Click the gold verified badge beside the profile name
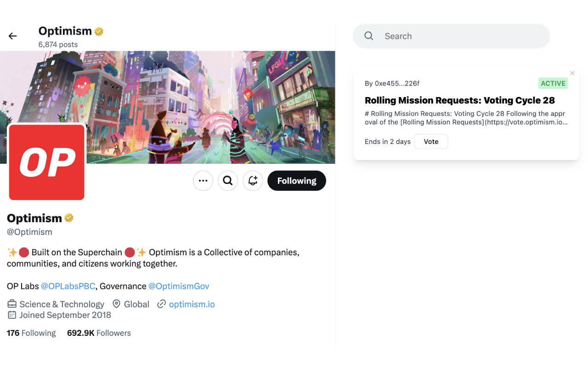This screenshot has height=368, width=588. [x=69, y=218]
